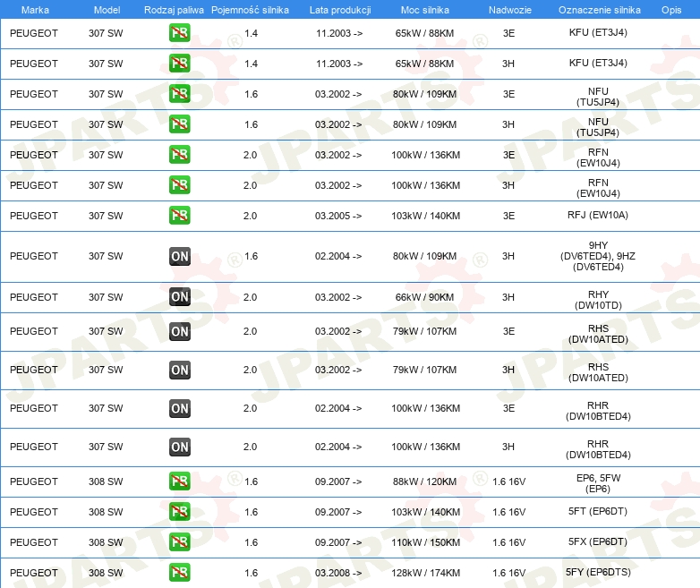Click the ON diesel icon in the RHY (DW10TD) row
Viewport: 700px width, 588px height.
pyautogui.click(x=179, y=297)
